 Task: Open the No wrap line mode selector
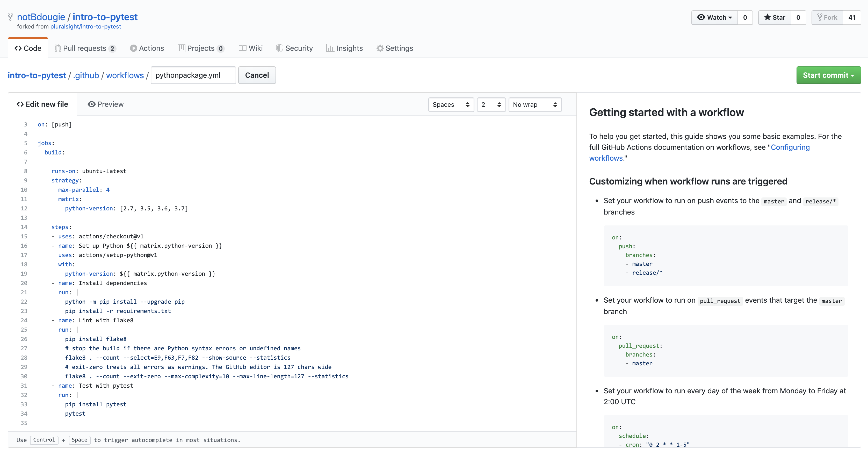coord(535,105)
